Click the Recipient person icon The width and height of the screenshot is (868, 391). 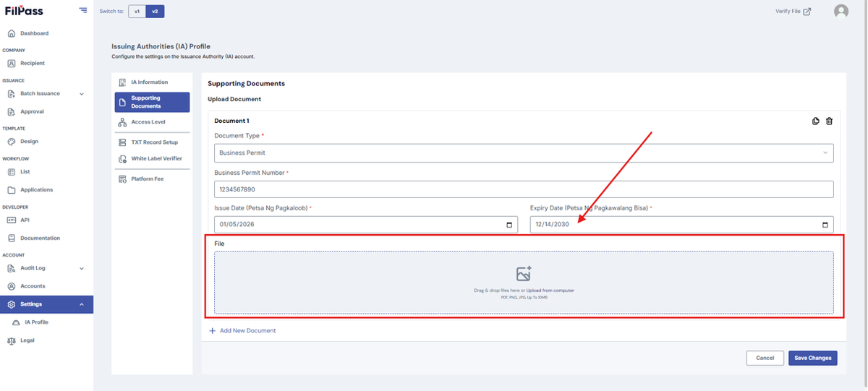12,64
